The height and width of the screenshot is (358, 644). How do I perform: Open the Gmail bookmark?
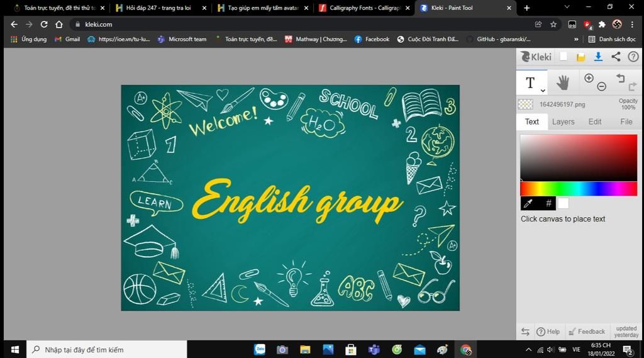[x=67, y=39]
